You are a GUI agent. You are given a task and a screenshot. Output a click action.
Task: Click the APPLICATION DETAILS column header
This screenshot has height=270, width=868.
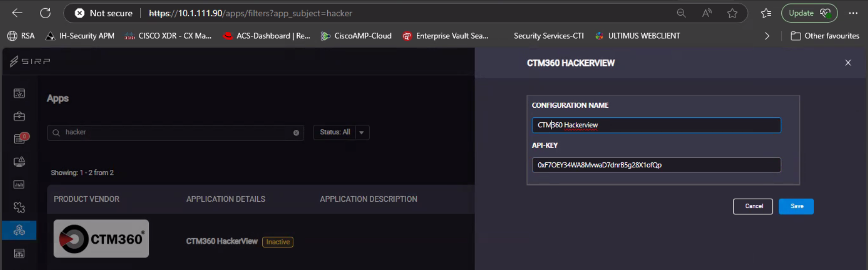pos(225,199)
